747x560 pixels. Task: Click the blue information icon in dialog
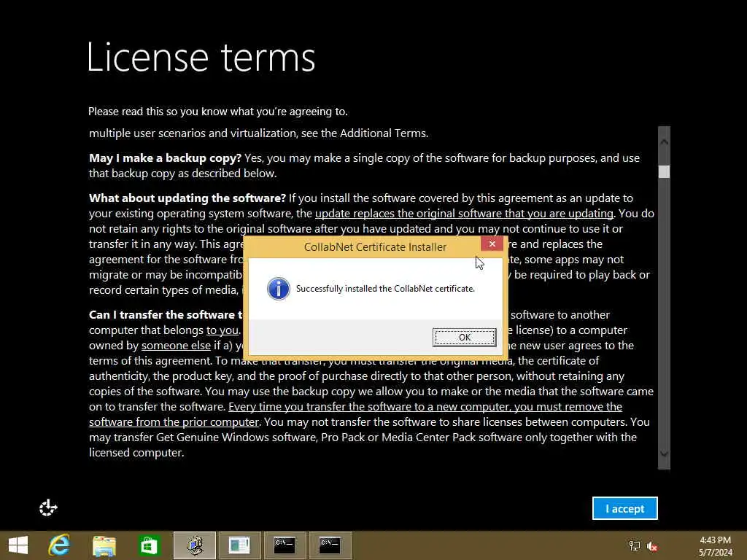pos(279,289)
